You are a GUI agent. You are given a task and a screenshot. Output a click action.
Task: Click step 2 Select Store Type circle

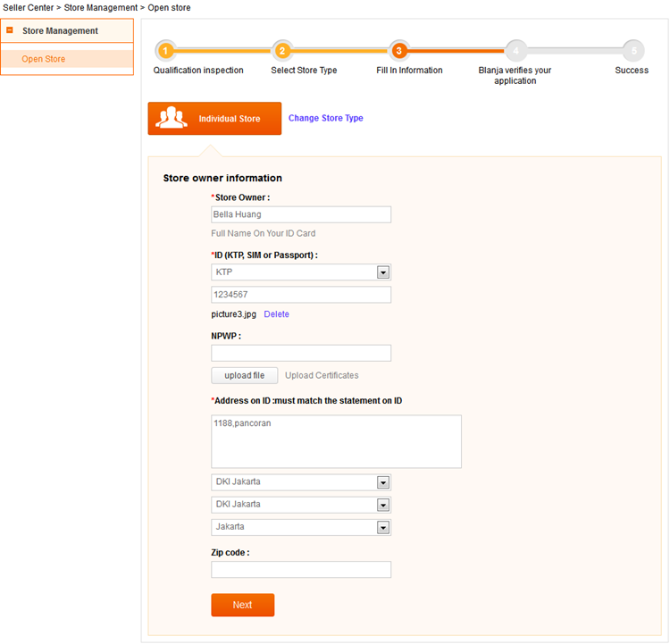[282, 51]
